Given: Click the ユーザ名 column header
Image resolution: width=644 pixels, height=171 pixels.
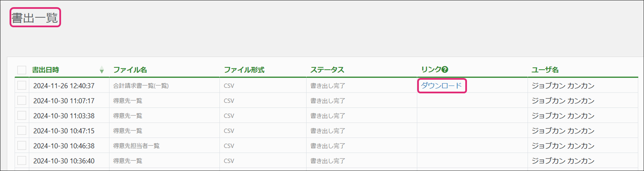Looking at the screenshot, I should [x=545, y=70].
